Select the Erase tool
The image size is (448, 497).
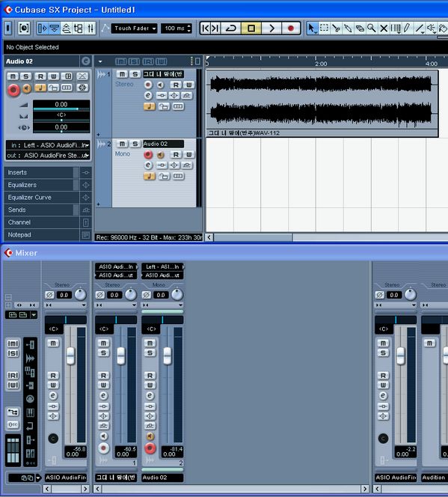(x=360, y=28)
